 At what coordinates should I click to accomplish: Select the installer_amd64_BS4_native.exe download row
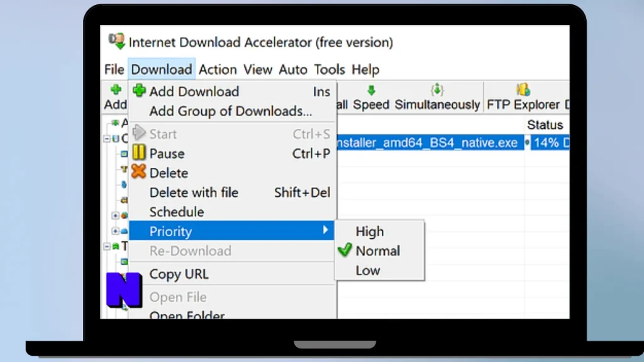430,143
